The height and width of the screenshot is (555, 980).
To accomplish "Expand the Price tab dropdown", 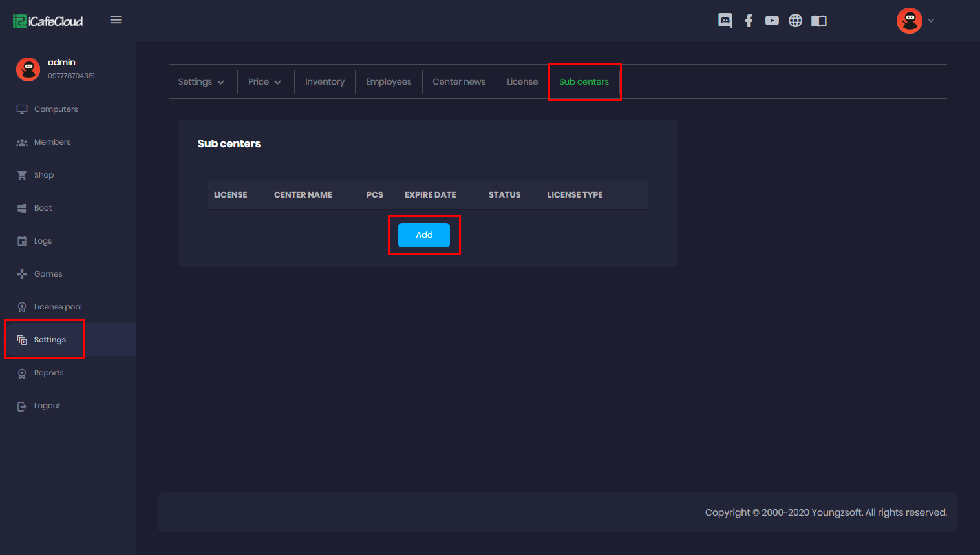I will click(x=264, y=82).
